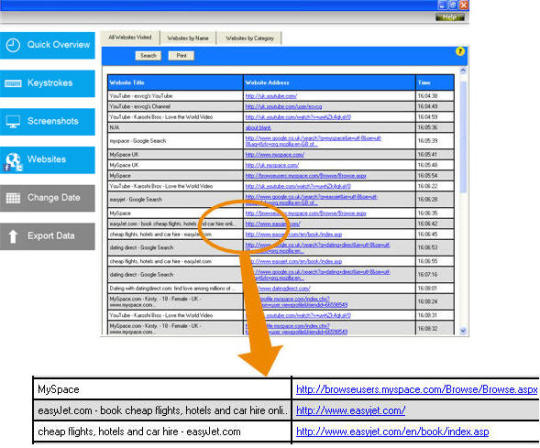
Task: Open the about:blank link
Action: pos(258,128)
